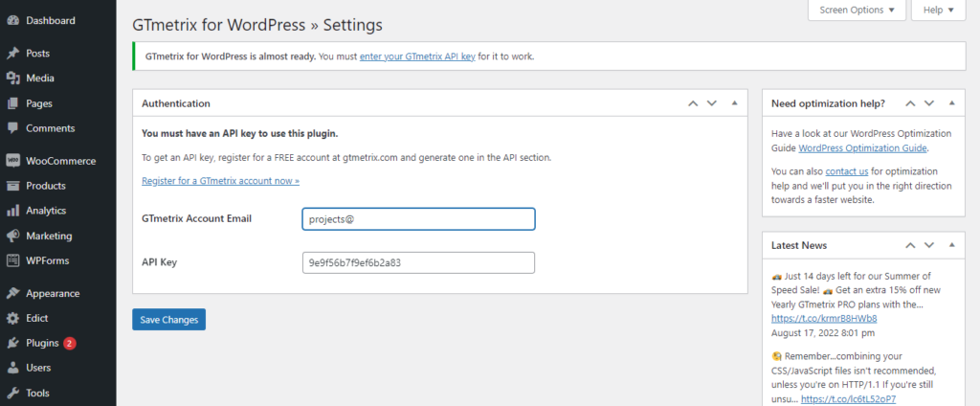Click the Analytics bar chart icon
The image size is (980, 406).
tap(12, 211)
